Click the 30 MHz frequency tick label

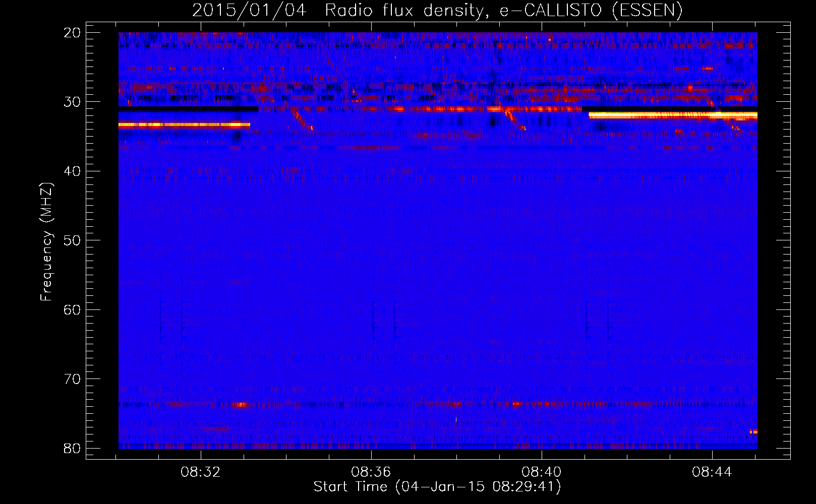click(x=72, y=102)
